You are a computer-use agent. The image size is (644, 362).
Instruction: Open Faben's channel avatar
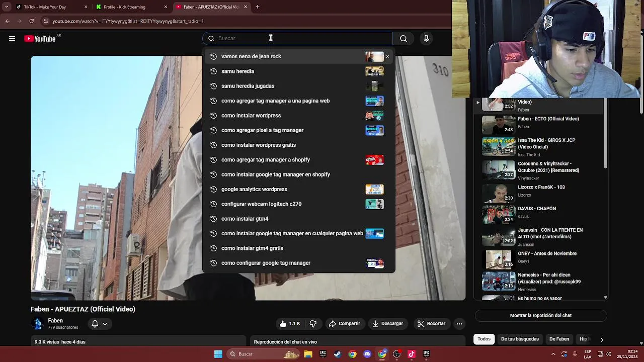click(x=37, y=324)
